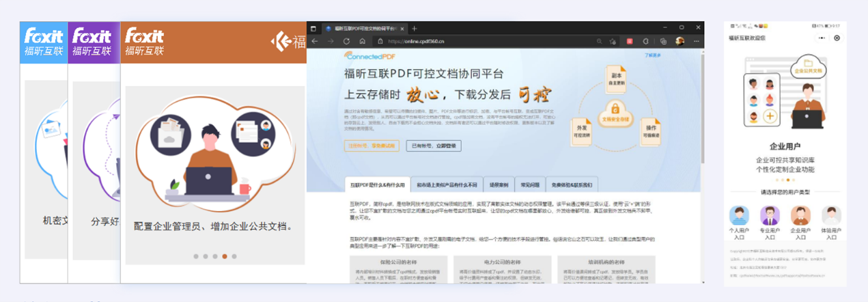Viewport: 868px width, 302px height.
Task: Select the 和市场上类似产品有什么不同 tab
Action: [447, 184]
